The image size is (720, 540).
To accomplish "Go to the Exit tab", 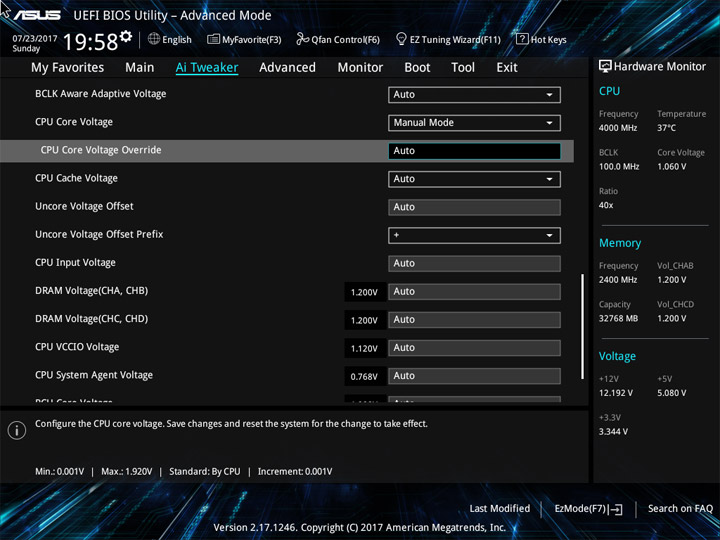I will 507,68.
